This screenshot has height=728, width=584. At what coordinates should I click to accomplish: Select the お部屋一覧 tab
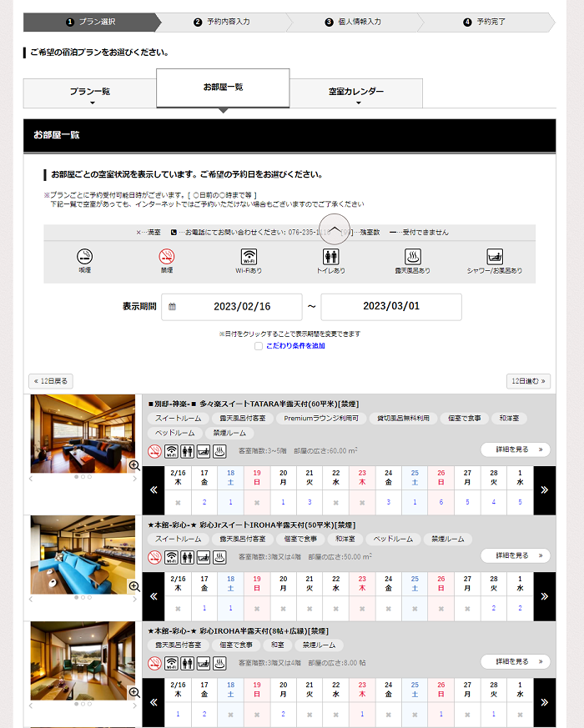click(x=223, y=88)
